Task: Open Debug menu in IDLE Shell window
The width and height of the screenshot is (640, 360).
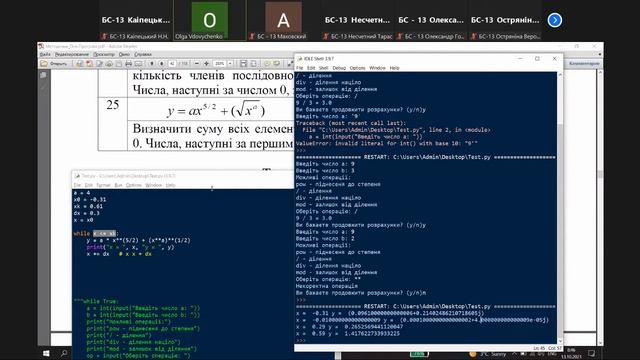Action: click(339, 68)
